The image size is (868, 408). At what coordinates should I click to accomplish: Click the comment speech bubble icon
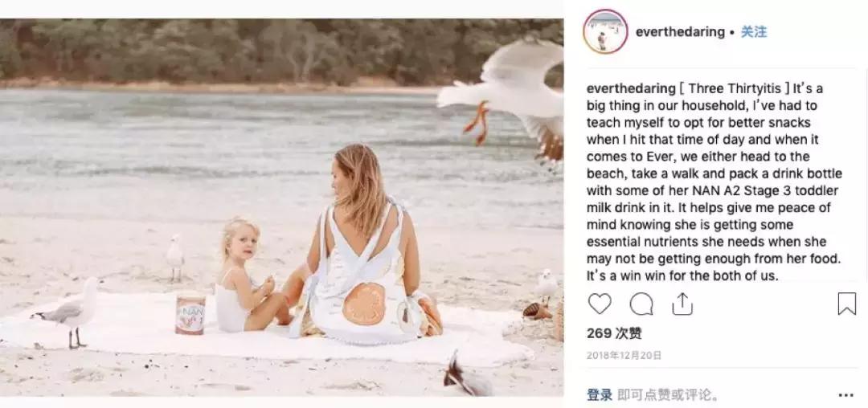pyautogui.click(x=641, y=304)
